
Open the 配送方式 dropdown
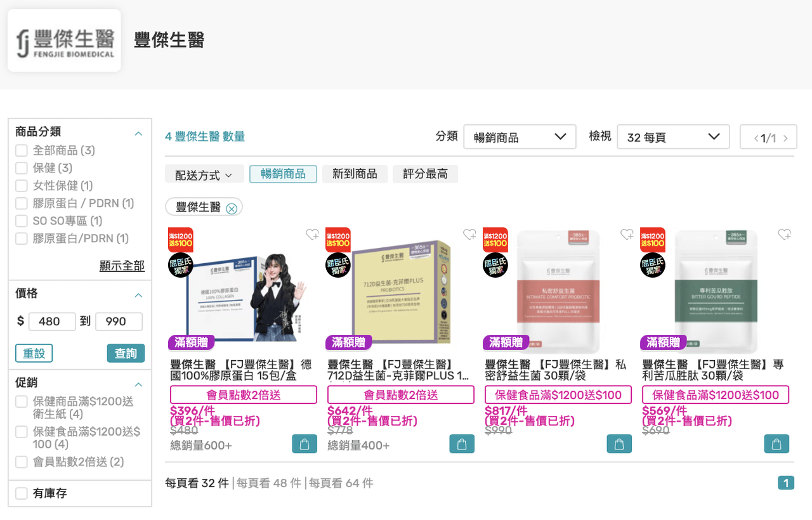click(204, 174)
